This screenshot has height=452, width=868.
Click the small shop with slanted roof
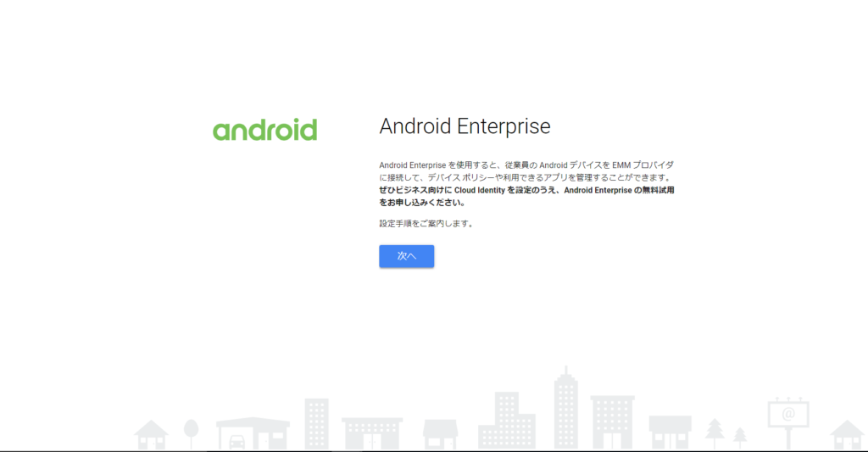pos(441,434)
